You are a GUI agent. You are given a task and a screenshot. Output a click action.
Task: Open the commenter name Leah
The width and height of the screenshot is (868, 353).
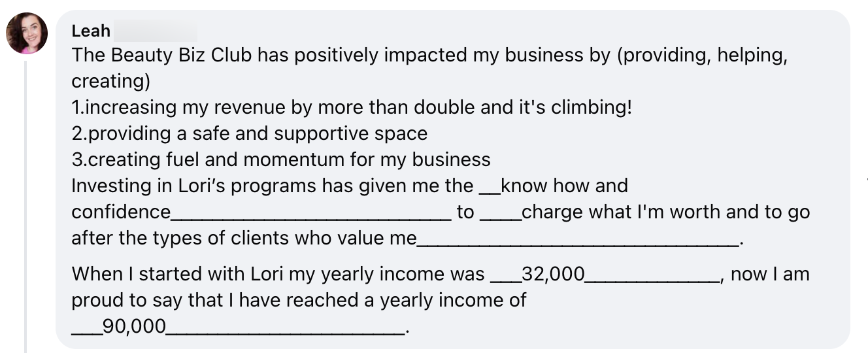coord(91,31)
